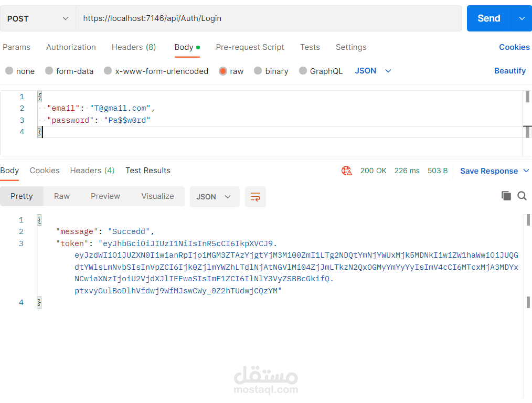Image resolution: width=532 pixels, height=403 pixels.
Task: Open the Tests tab
Action: coord(310,47)
